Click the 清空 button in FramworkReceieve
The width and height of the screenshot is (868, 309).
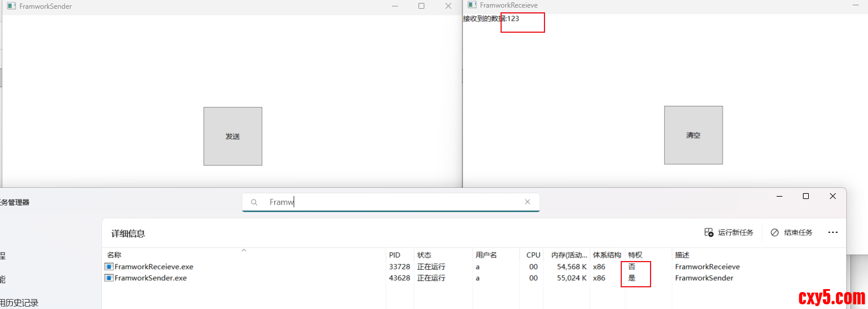pyautogui.click(x=693, y=135)
